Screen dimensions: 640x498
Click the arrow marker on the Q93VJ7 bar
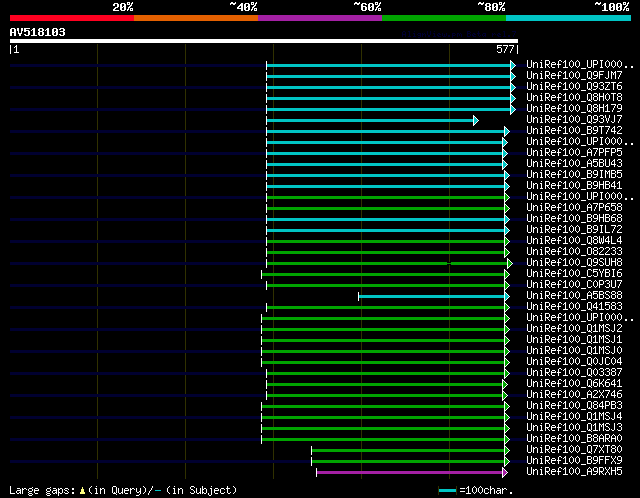[x=476, y=120]
